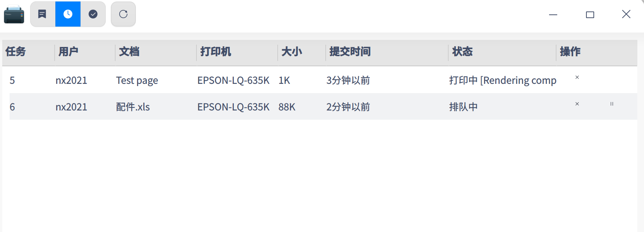Switch to the print queue clock tab
644x232 pixels.
pyautogui.click(x=68, y=14)
